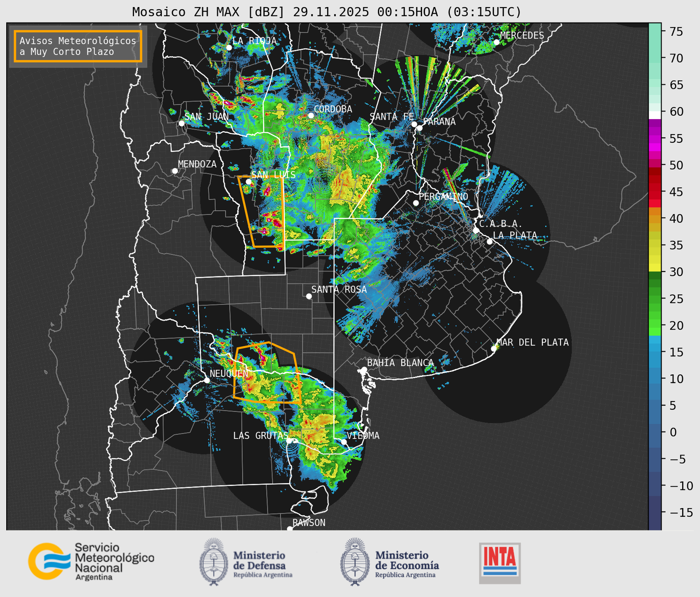Click the SAN LUIS city label
The width and height of the screenshot is (700, 597).
(x=273, y=175)
